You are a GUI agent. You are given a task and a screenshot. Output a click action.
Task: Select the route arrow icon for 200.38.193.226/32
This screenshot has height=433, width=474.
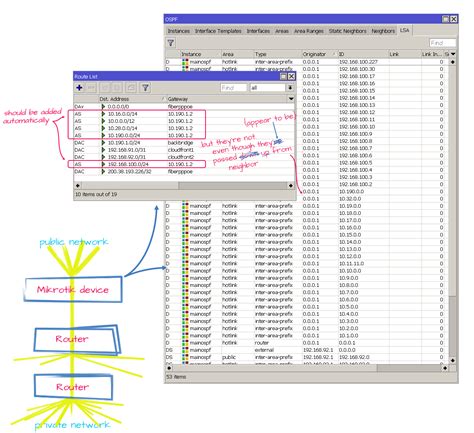[103, 171]
